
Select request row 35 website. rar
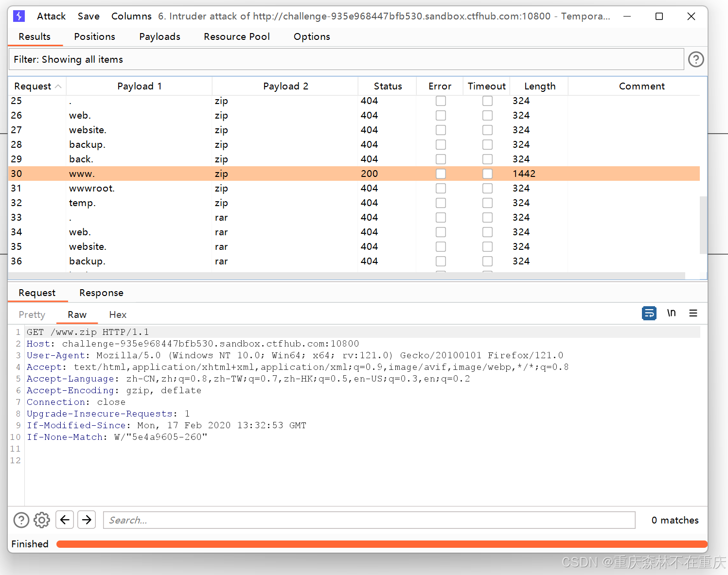coord(354,246)
